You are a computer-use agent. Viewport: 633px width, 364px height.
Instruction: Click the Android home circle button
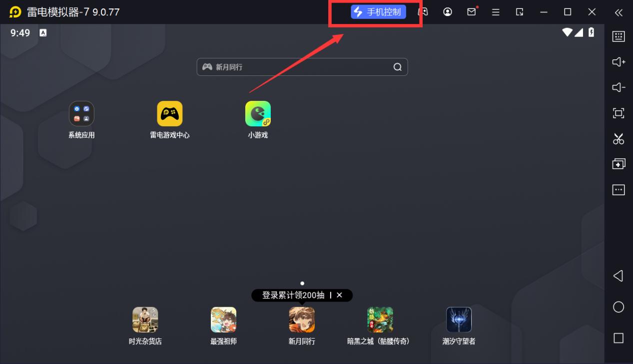(x=619, y=307)
